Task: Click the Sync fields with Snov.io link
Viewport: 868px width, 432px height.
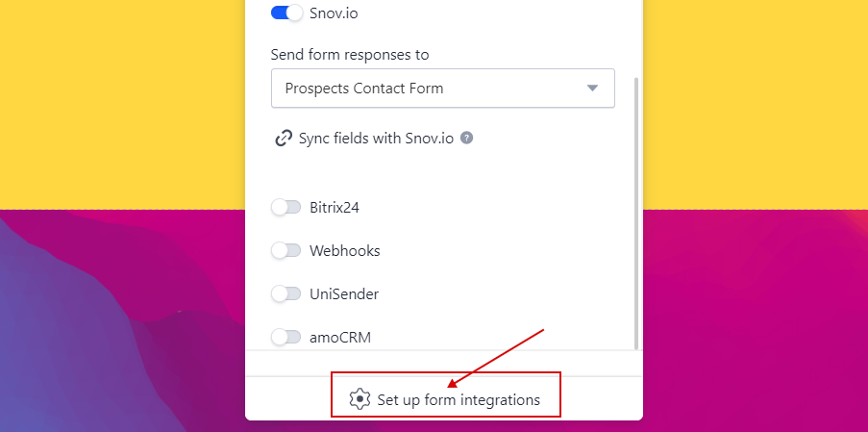Action: [377, 138]
